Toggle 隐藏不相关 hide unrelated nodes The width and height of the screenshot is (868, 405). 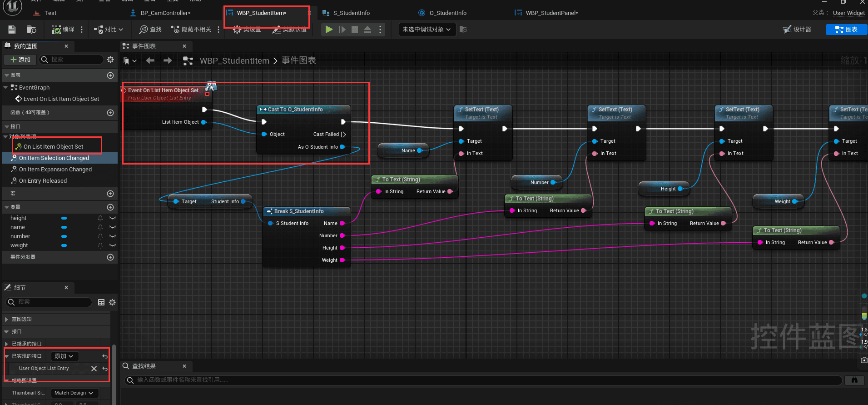(191, 30)
